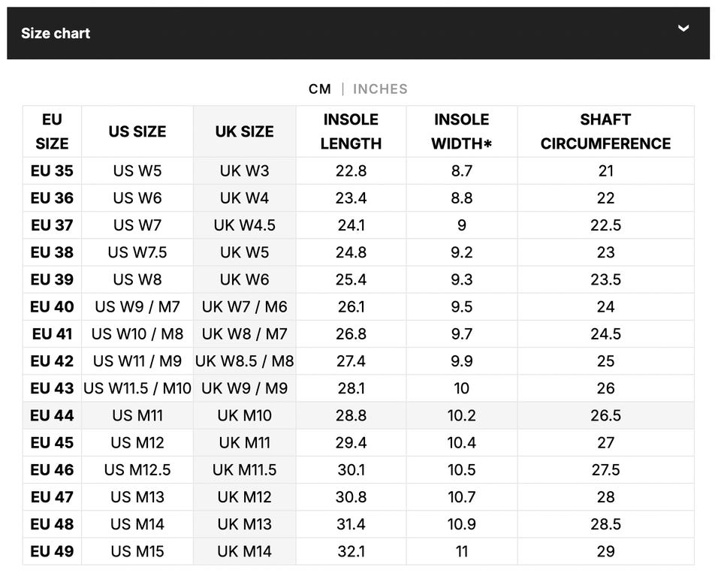Click the UK M11.5 cell
This screenshot has height=588, width=721.
244,470
